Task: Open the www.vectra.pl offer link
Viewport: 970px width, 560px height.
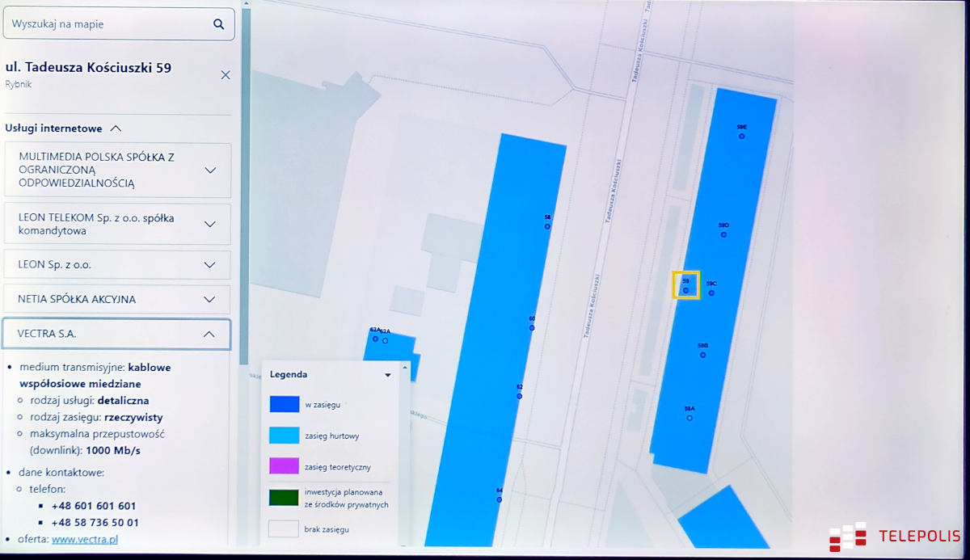Action: (85, 539)
